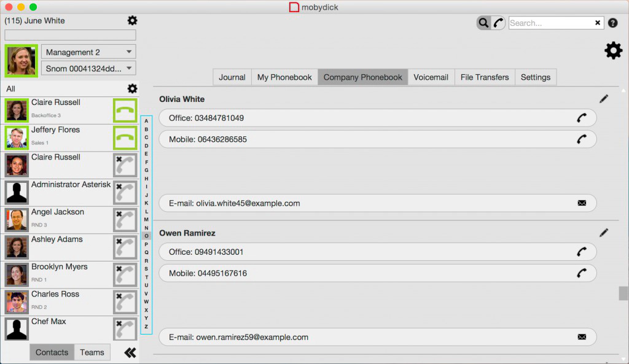The height and width of the screenshot is (364, 629).
Task: Open help question mark icon
Action: 612,23
